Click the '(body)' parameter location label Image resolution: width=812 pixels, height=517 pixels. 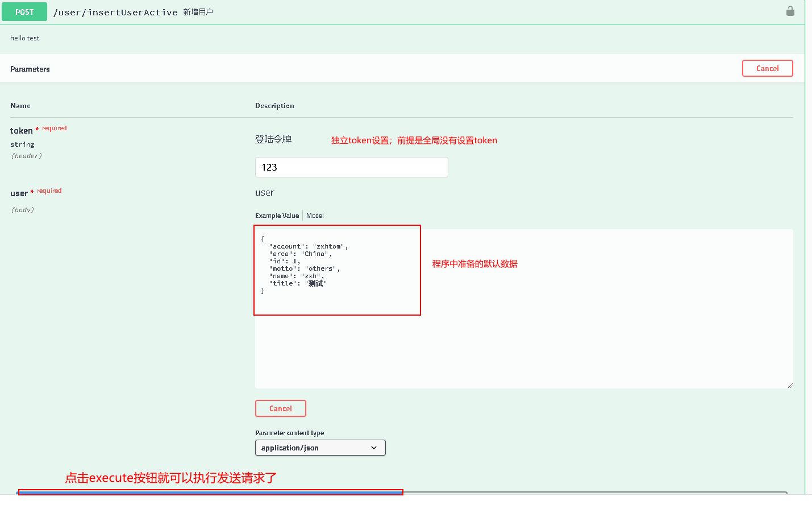coord(22,210)
